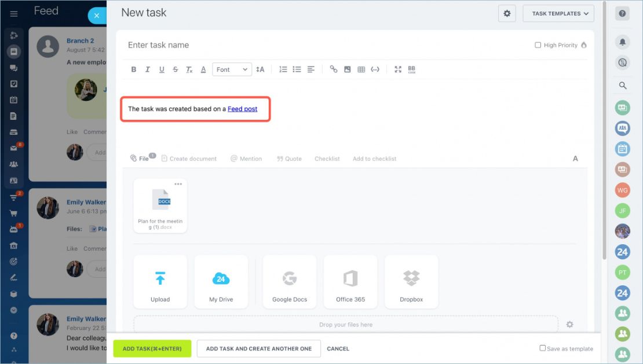The height and width of the screenshot is (364, 643).
Task: Cancel the new task
Action: tap(338, 348)
